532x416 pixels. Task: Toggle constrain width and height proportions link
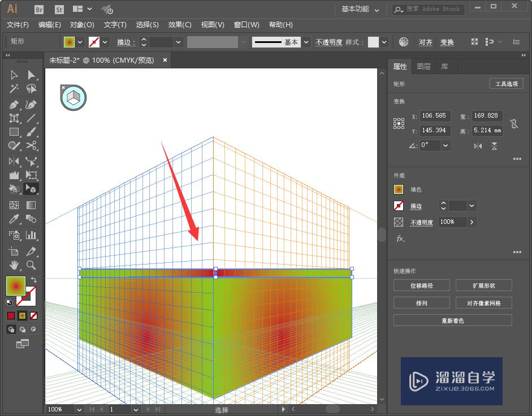click(513, 123)
